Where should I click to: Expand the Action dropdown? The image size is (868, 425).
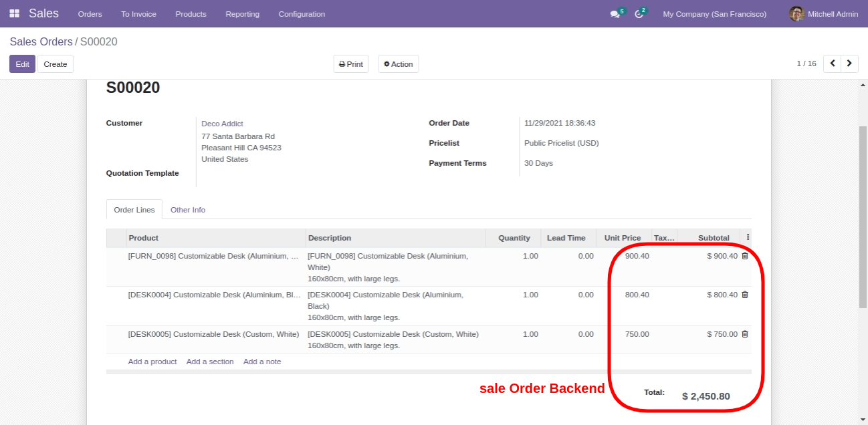[x=398, y=64]
